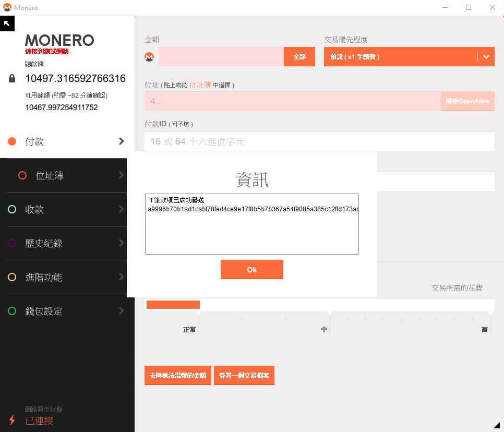Open the 錢包設定 wallet settings page
The width and height of the screenshot is (504, 432).
coord(67,311)
